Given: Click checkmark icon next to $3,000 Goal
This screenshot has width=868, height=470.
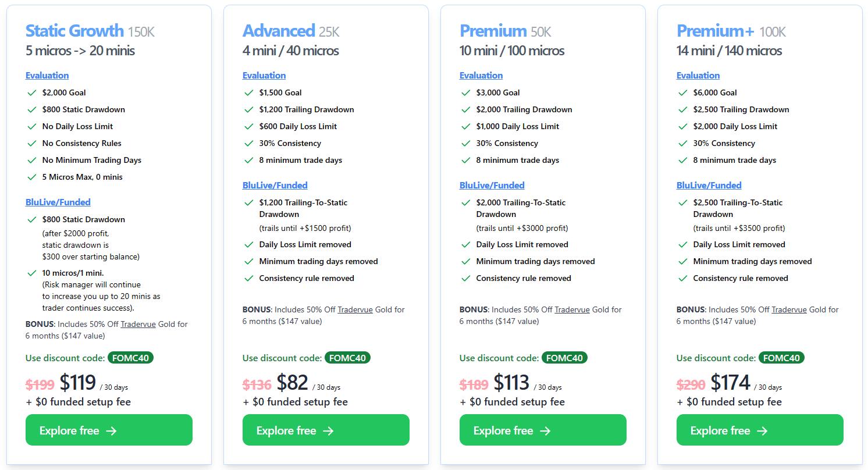Looking at the screenshot, I should [466, 92].
